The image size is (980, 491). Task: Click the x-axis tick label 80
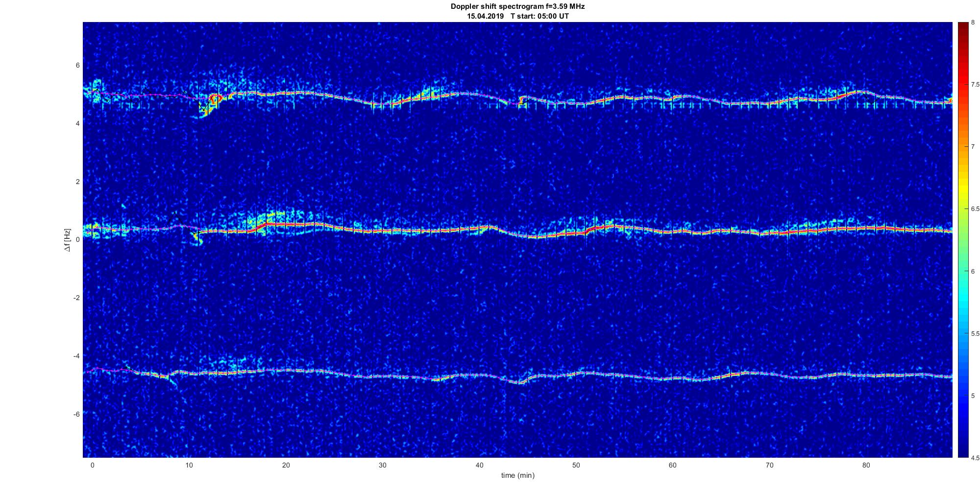(x=866, y=465)
